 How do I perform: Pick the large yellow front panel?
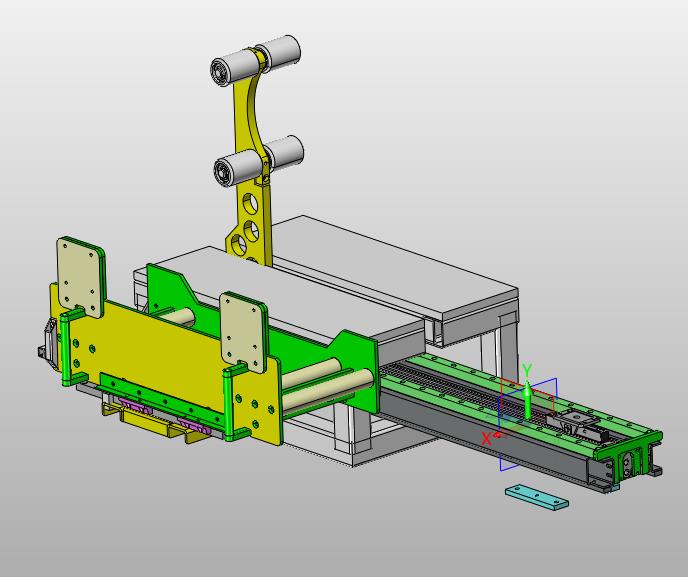point(162,355)
